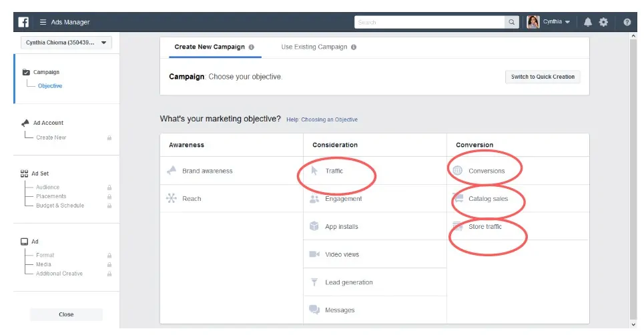This screenshot has height=335, width=644.
Task: Open the Cynthia Chioma ad account dropdown
Action: pyautogui.click(x=66, y=43)
